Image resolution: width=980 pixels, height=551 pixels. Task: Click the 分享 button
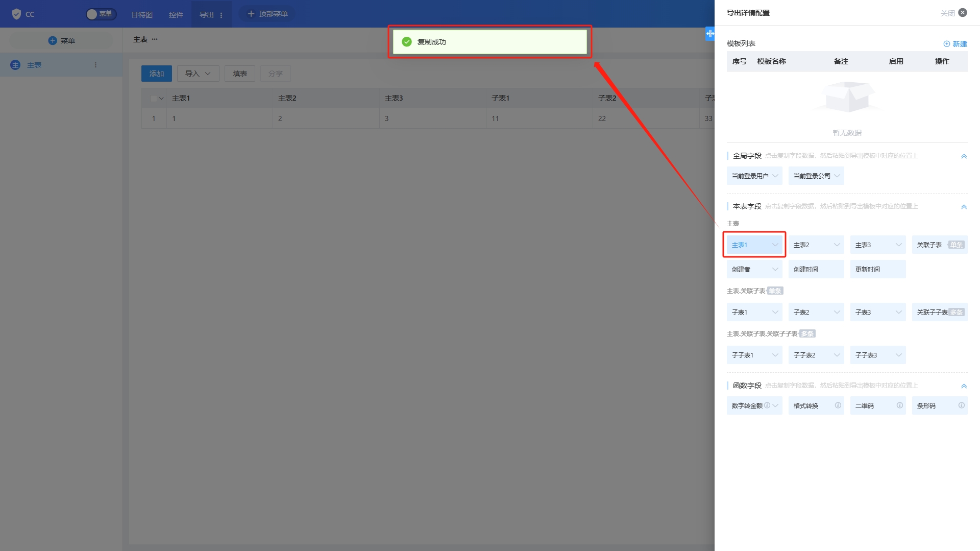coord(276,74)
